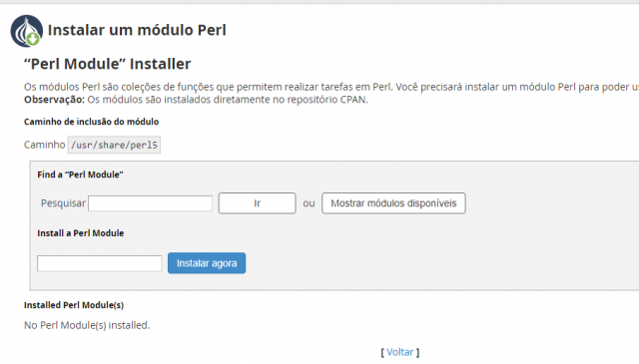
Task: Click the Install a Perl Module heading
Action: [81, 233]
